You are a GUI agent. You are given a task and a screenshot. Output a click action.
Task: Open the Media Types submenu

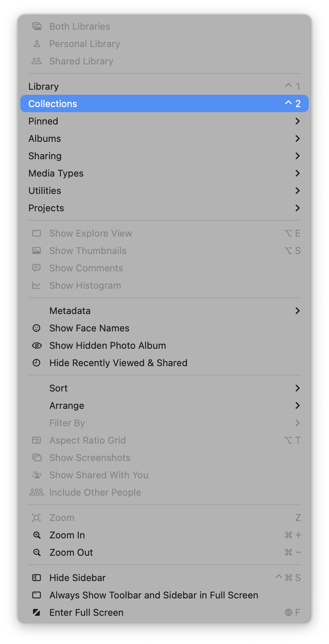(x=56, y=173)
